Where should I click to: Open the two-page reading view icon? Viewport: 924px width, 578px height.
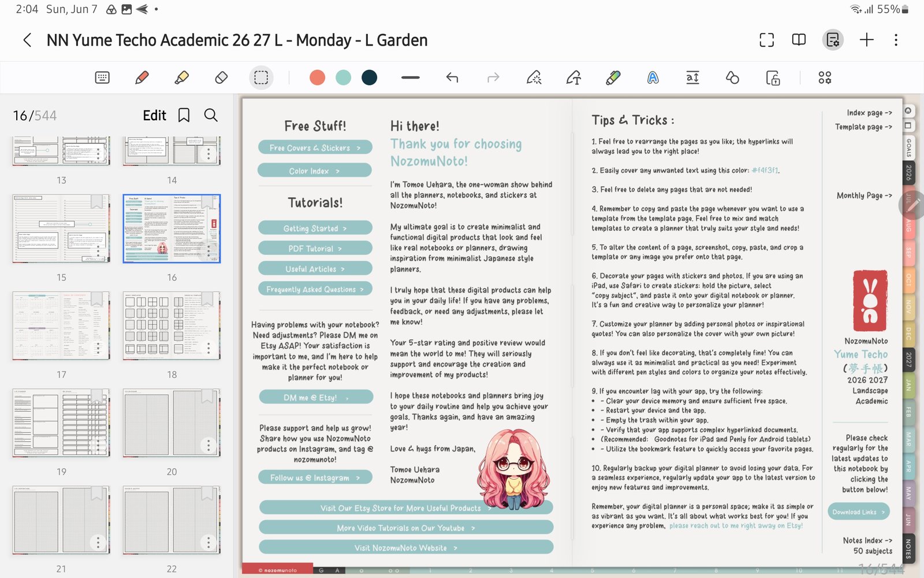[x=799, y=40]
